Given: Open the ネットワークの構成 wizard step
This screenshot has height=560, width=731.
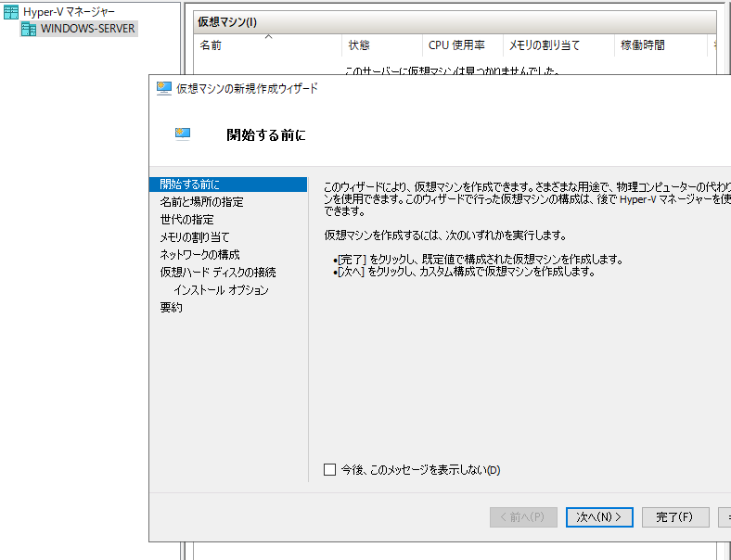Looking at the screenshot, I should click(199, 255).
